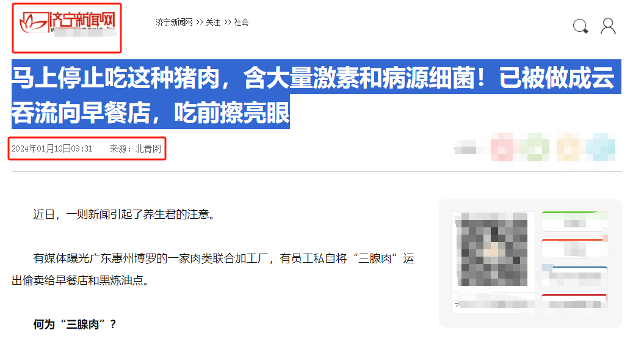Open the magnifier search icon
Screen dimensions: 644x344
[581, 26]
